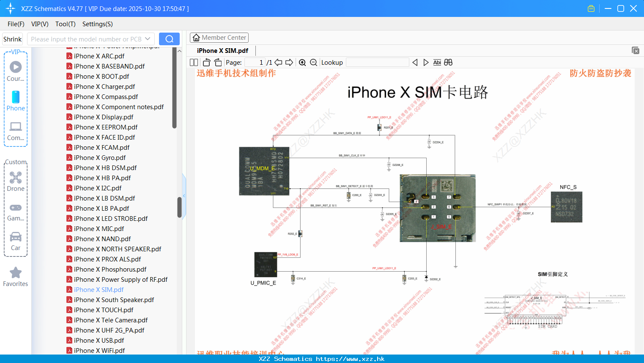Open Favorites
The width and height of the screenshot is (644, 363).
pyautogui.click(x=16, y=277)
